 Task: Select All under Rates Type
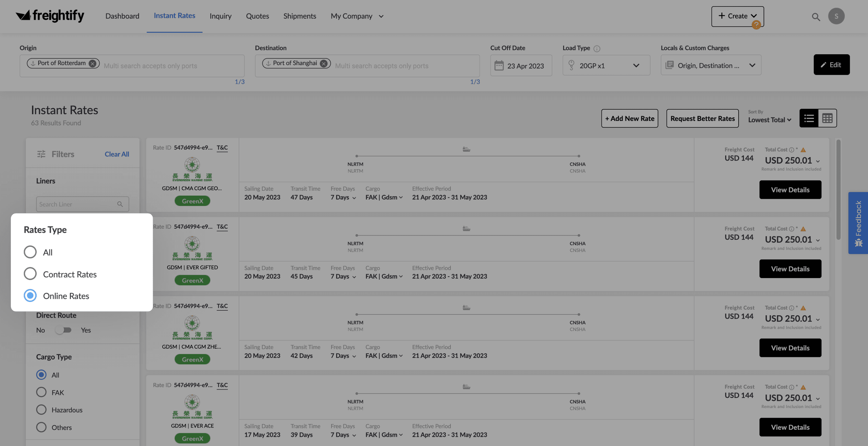coord(30,252)
